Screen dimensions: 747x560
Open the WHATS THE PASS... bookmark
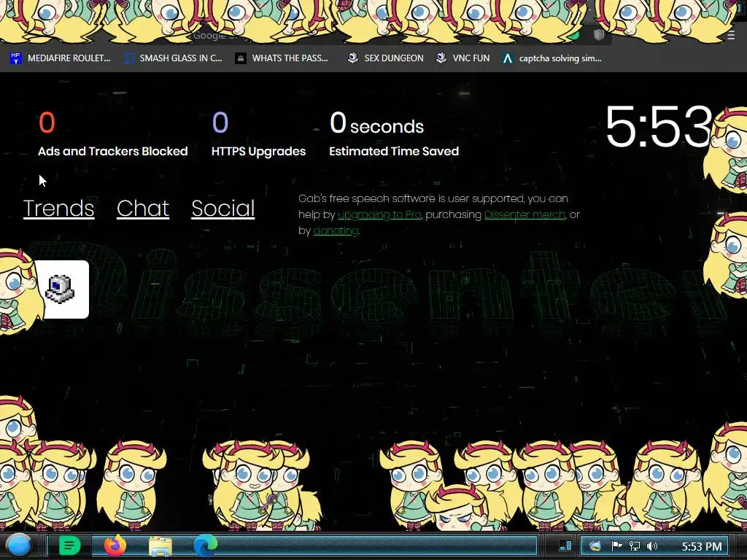(x=282, y=58)
